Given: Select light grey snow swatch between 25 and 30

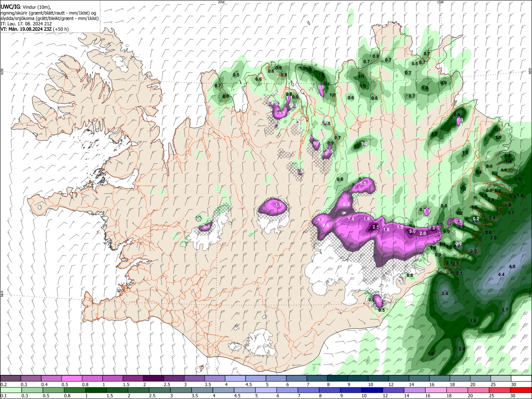Looking at the screenshot, I should (501, 379).
